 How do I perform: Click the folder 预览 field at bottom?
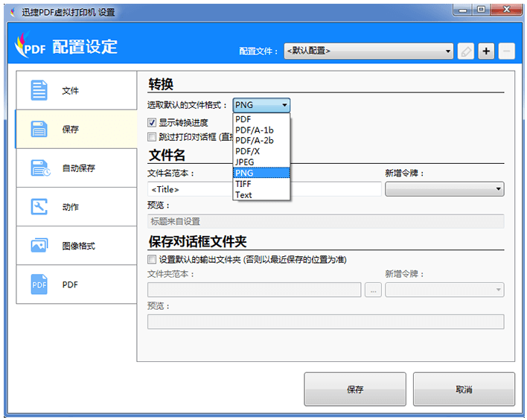click(x=326, y=322)
